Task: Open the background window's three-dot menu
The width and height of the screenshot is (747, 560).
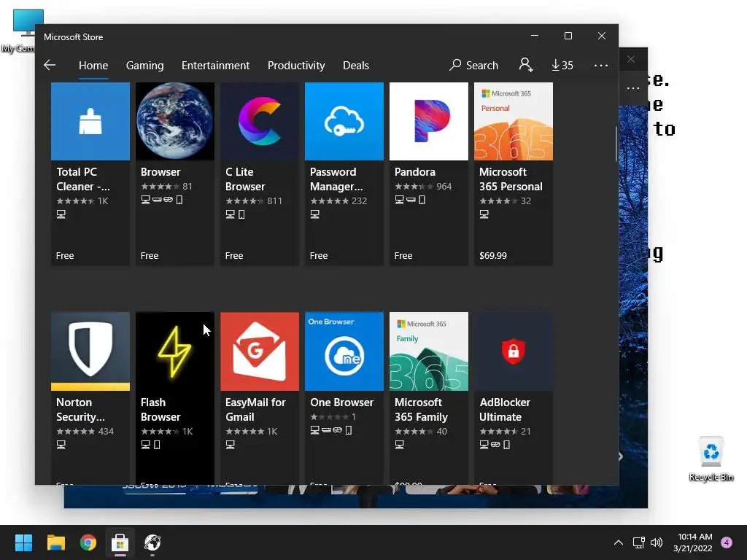Action: pyautogui.click(x=632, y=88)
